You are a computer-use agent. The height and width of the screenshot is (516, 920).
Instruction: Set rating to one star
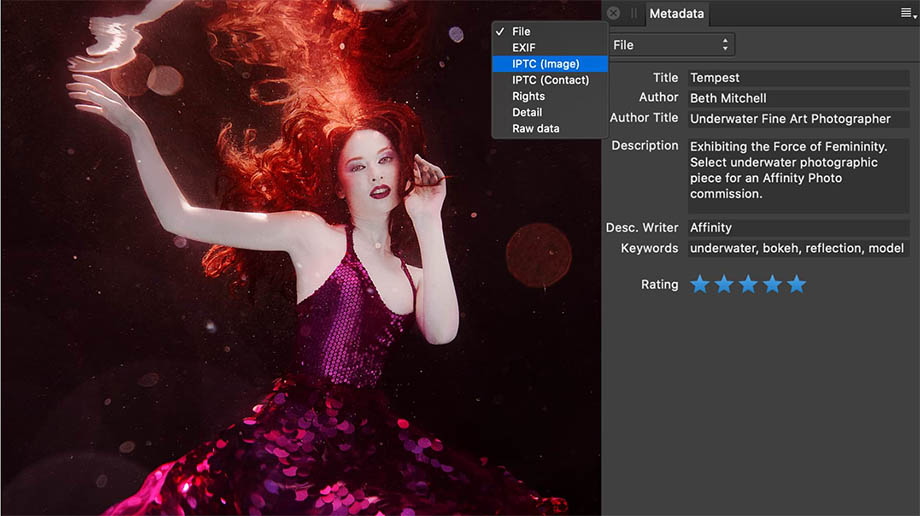(700, 285)
